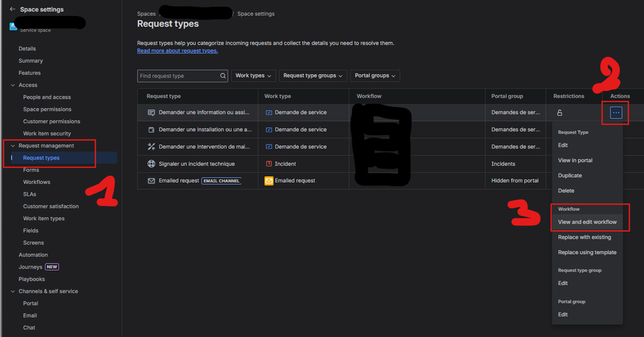Open Customer satisfaction settings
The width and height of the screenshot is (644, 337).
tap(51, 207)
